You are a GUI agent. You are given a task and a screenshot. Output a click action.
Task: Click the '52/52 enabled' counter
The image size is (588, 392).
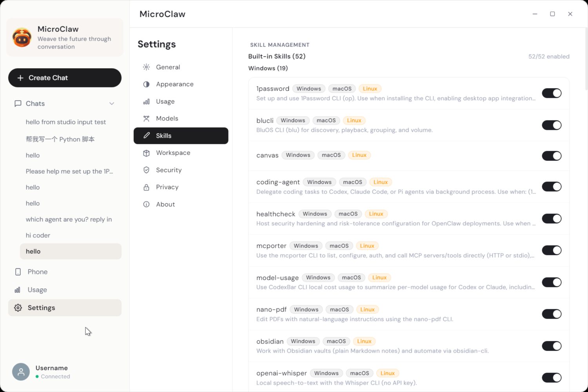tap(549, 56)
